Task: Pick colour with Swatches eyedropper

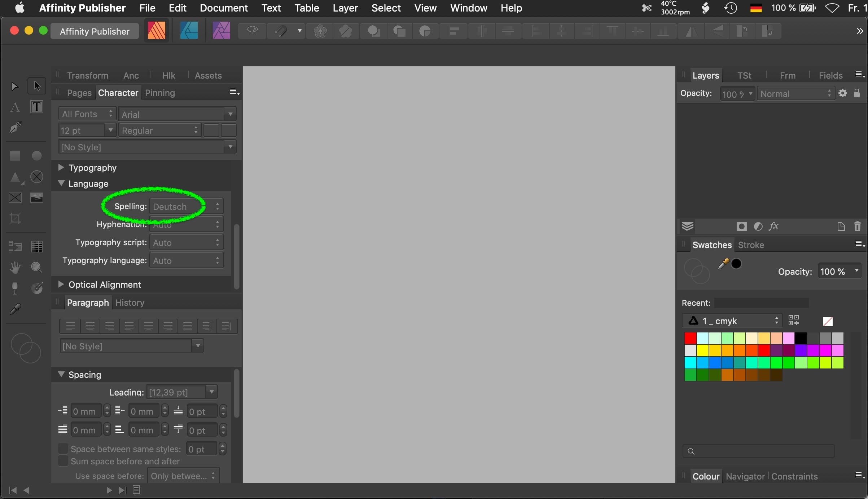Action: (x=723, y=264)
